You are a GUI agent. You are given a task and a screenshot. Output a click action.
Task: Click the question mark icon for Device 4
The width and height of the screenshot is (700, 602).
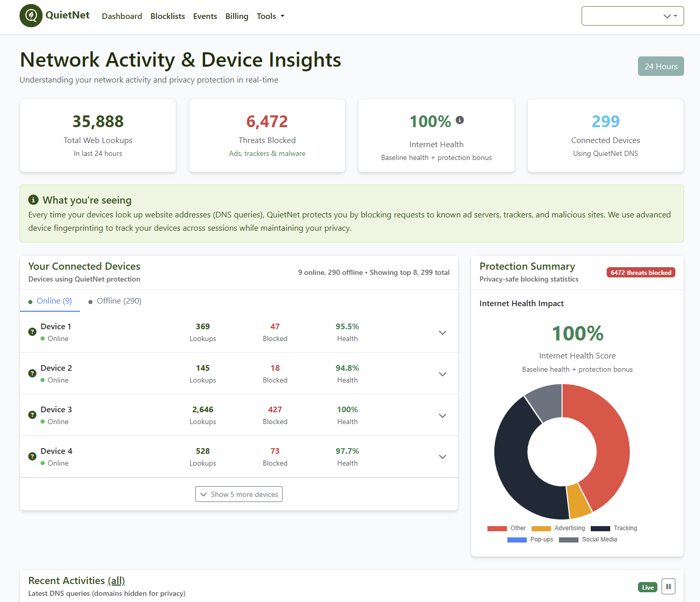(32, 456)
